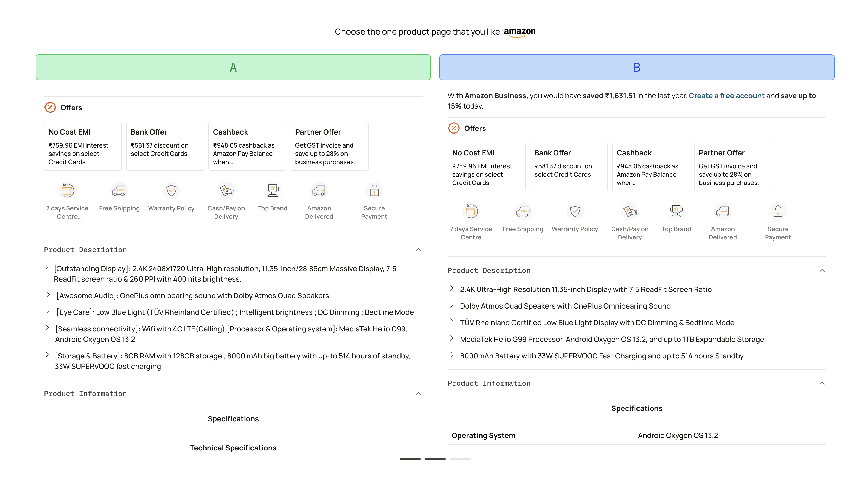Click the Free Shipping truck icon in panel A

pos(119,191)
